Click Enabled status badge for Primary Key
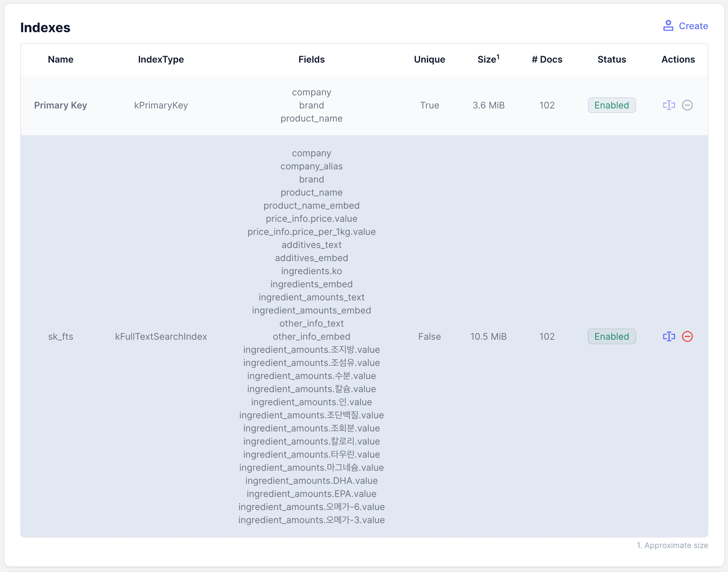This screenshot has height=572, width=728. pyautogui.click(x=611, y=105)
